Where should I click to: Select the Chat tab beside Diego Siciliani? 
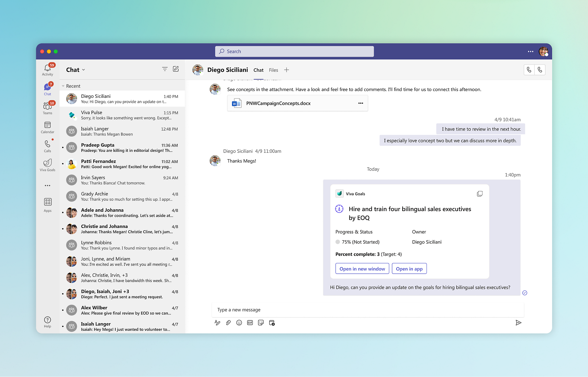coord(258,70)
